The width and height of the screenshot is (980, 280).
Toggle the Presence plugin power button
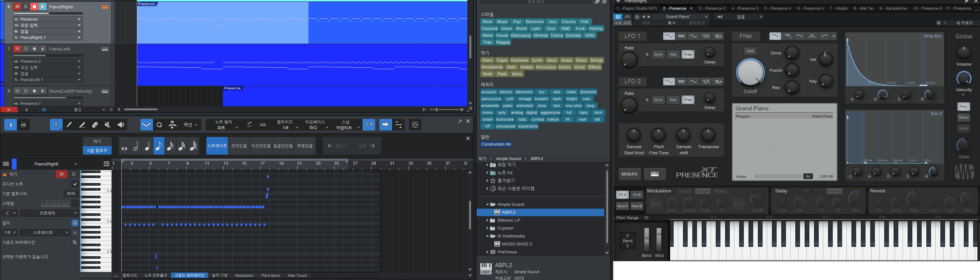618,17
